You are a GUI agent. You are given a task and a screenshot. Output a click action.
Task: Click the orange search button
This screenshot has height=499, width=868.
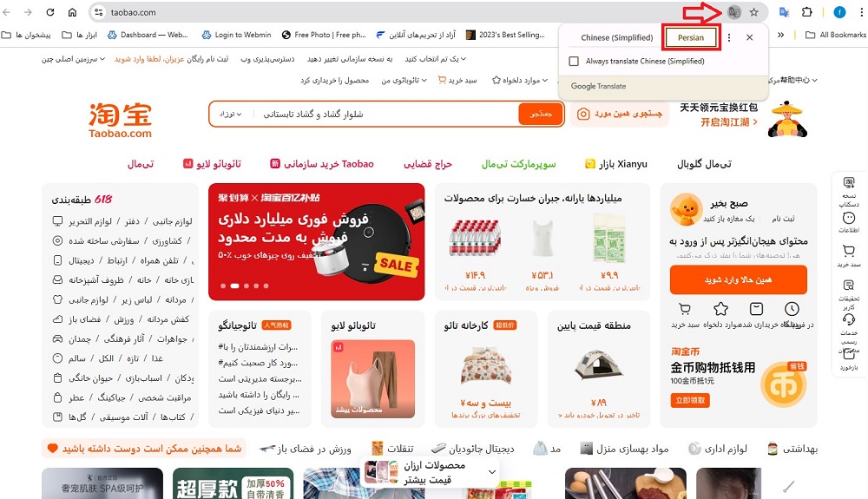click(x=541, y=114)
